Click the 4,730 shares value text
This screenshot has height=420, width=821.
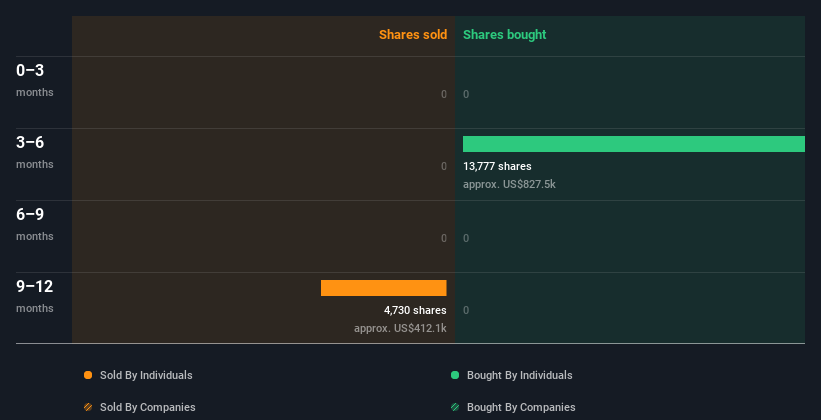[415, 311]
